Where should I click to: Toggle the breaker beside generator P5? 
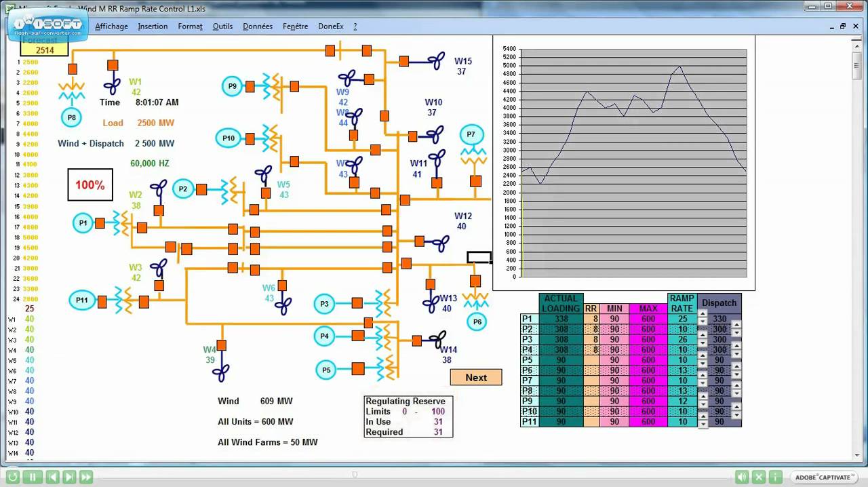coord(357,368)
